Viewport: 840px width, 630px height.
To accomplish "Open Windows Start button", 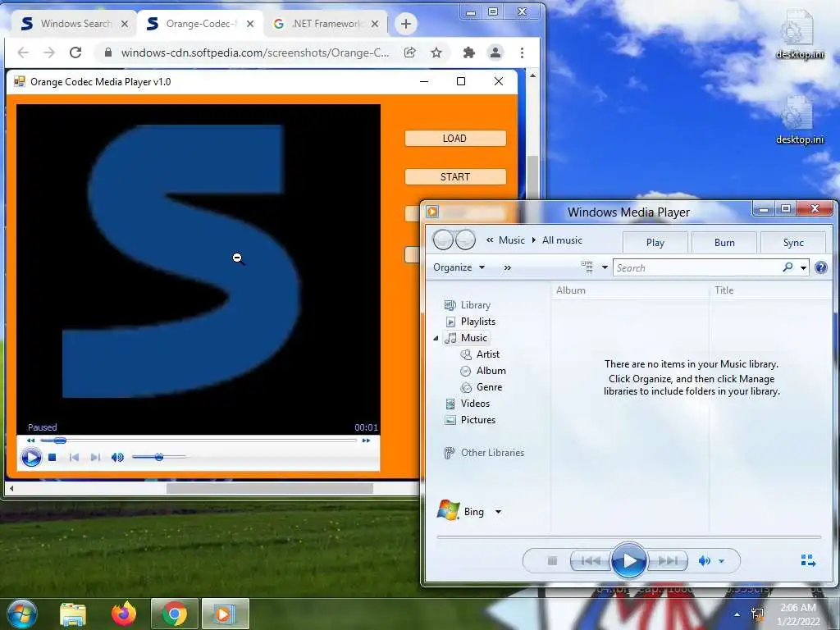I will pyautogui.click(x=21, y=614).
